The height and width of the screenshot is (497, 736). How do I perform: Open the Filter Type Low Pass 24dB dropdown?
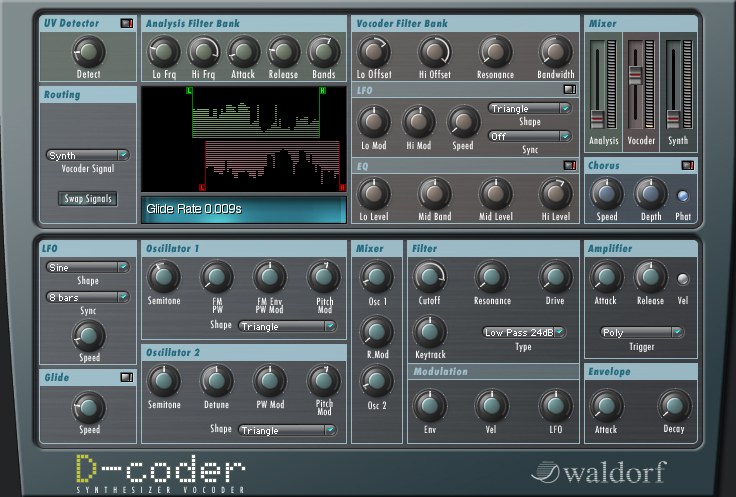point(524,332)
